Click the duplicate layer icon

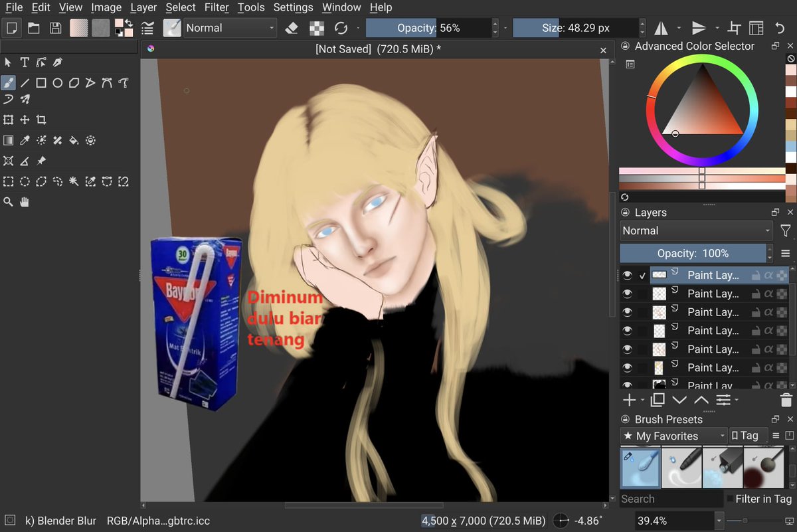(658, 400)
